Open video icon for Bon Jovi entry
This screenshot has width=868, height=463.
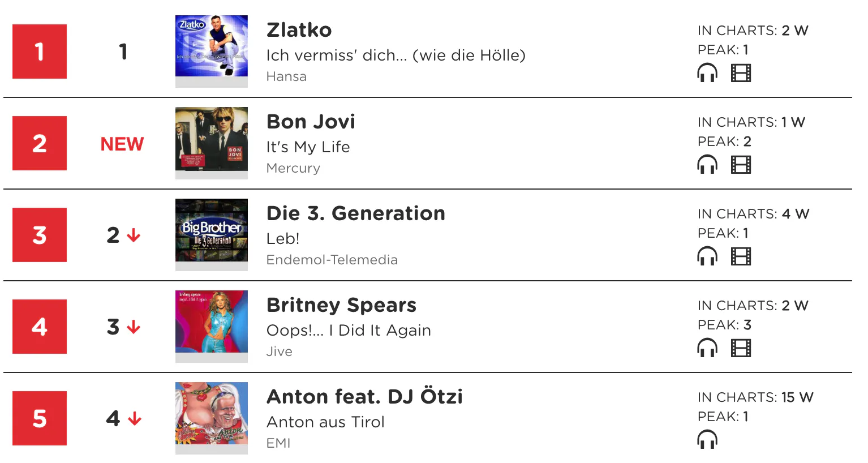tap(741, 165)
